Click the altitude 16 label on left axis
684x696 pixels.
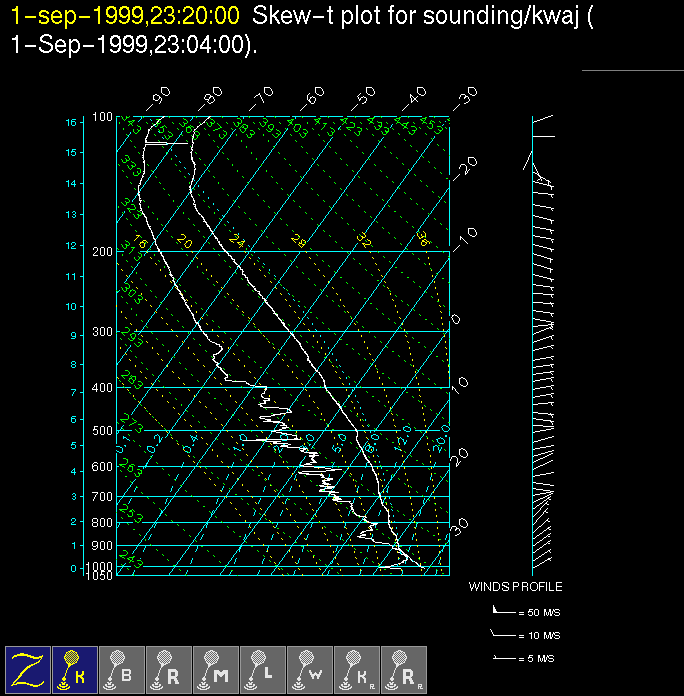[71, 122]
